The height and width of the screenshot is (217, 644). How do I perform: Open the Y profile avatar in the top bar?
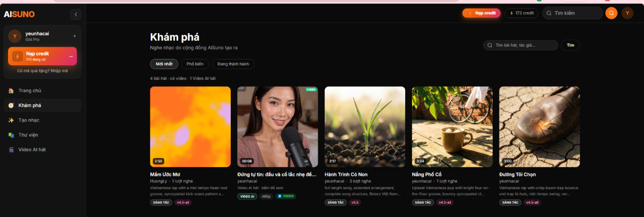[x=627, y=13]
